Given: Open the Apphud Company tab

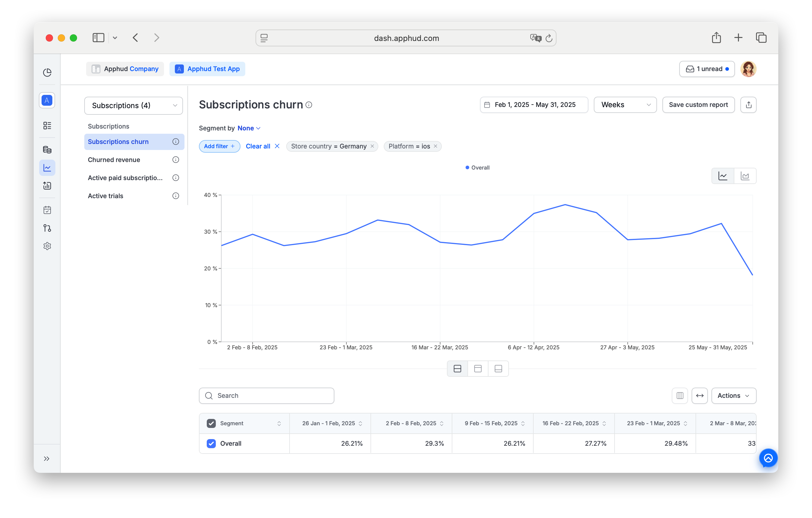Looking at the screenshot, I should 125,69.
